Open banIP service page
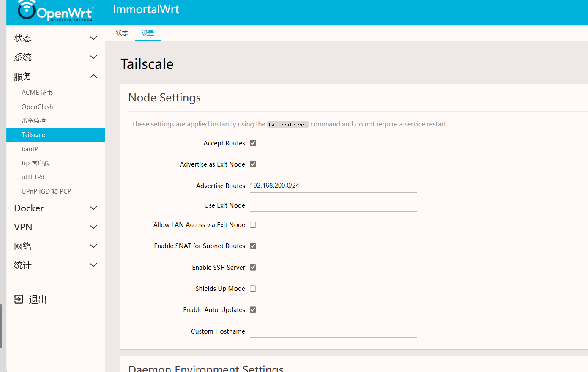 pos(30,149)
